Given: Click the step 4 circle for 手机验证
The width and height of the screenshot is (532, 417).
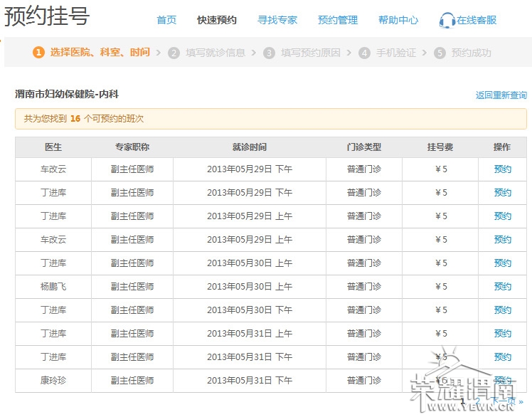Looking at the screenshot, I should coord(364,53).
